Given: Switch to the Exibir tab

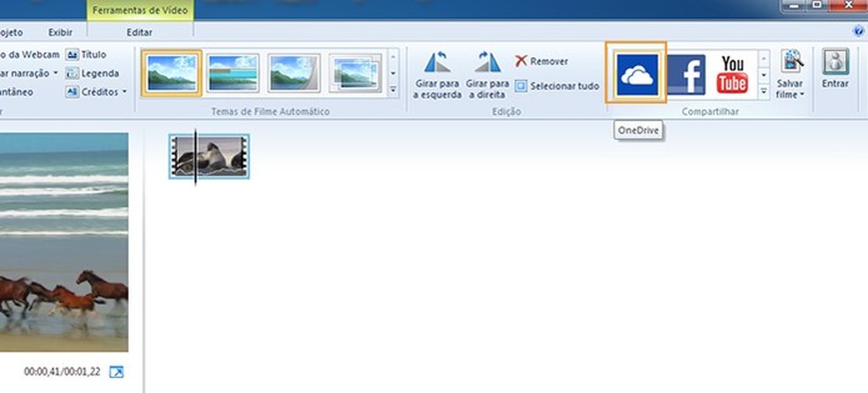Looking at the screenshot, I should (x=60, y=33).
